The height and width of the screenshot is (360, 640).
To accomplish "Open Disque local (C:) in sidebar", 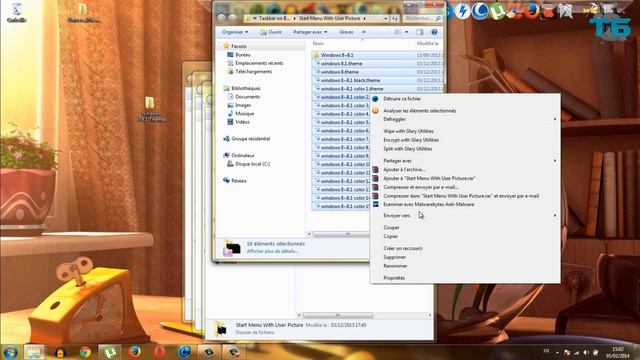I will point(253,164).
